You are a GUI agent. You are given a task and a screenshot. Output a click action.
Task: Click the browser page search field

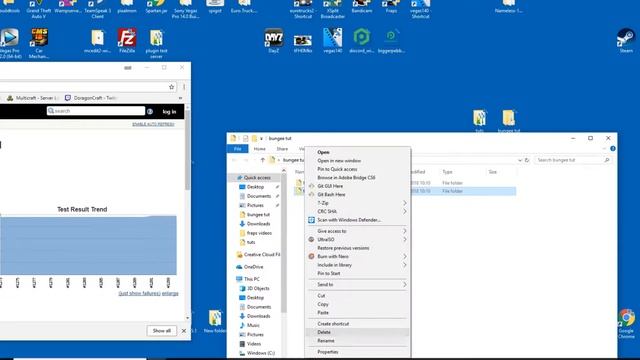coord(96,111)
